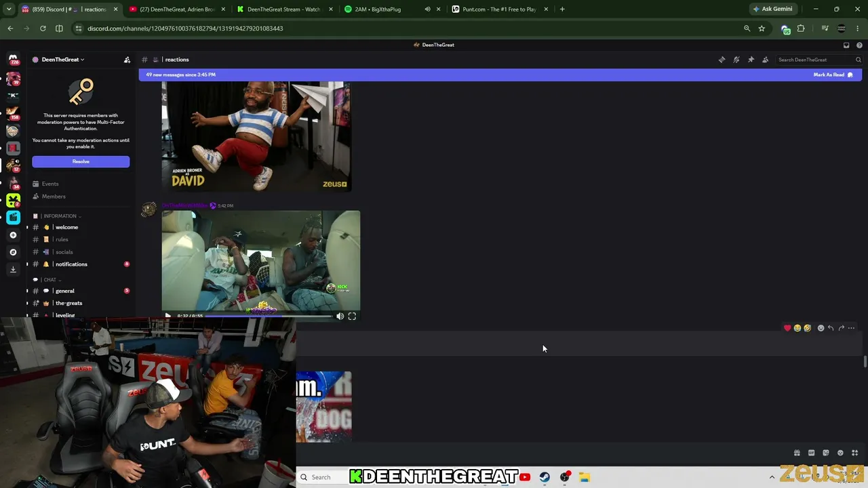868x488 pixels.
Task: Open the Chrome tab search dropdown
Action: [9, 9]
